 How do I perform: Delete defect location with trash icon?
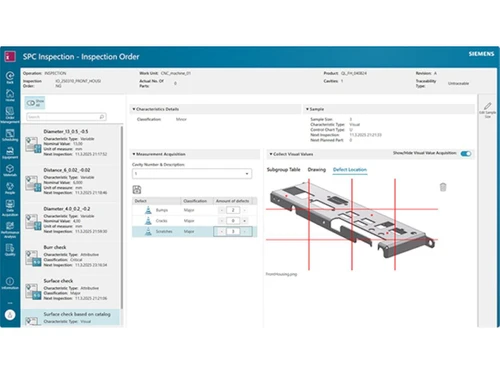coord(443,187)
